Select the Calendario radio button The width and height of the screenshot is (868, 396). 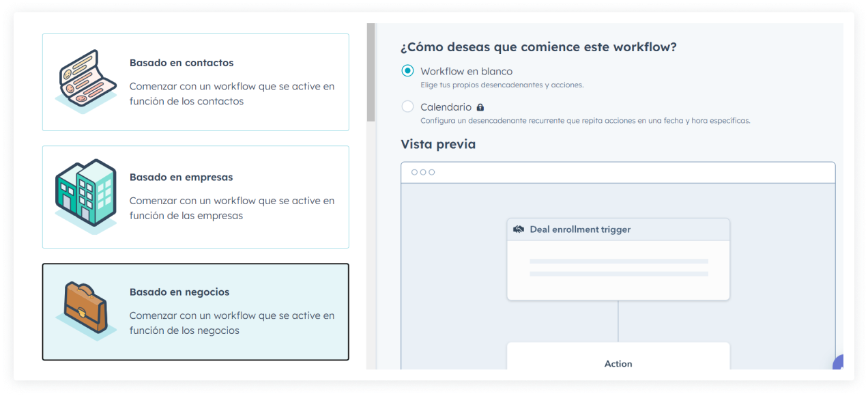click(x=407, y=107)
